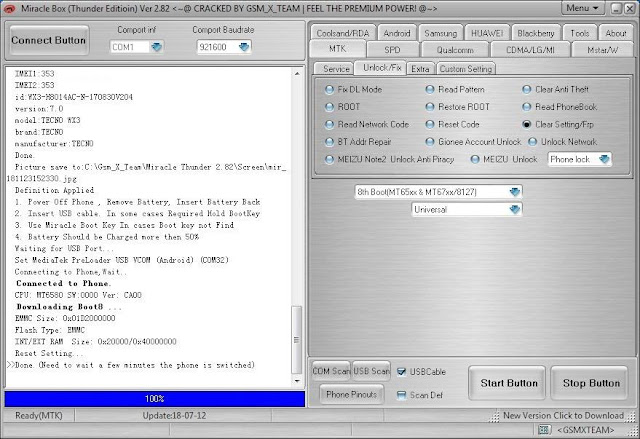Viewport: 640px width, 439px height.
Task: Open the About tab
Action: [616, 33]
